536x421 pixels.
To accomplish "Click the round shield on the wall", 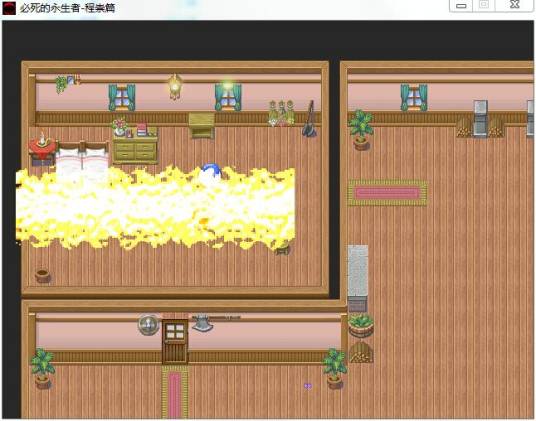I will [x=149, y=325].
